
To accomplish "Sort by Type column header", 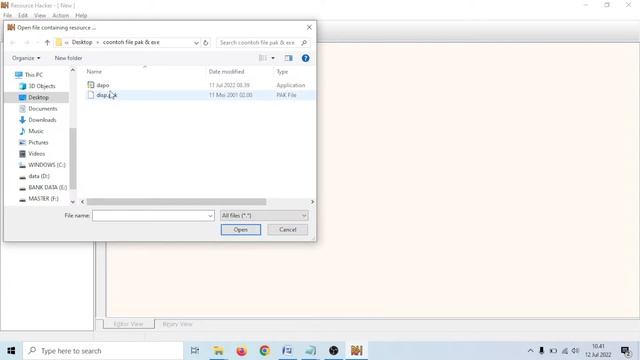I will [282, 71].
